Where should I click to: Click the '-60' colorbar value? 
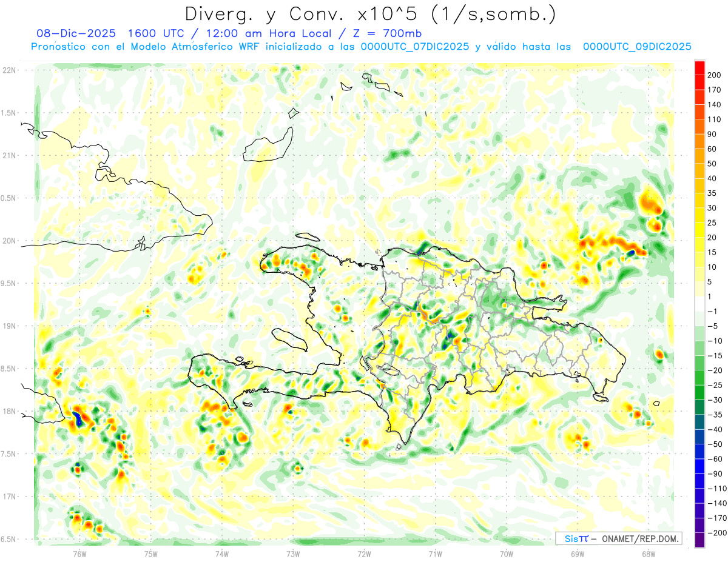(714, 459)
